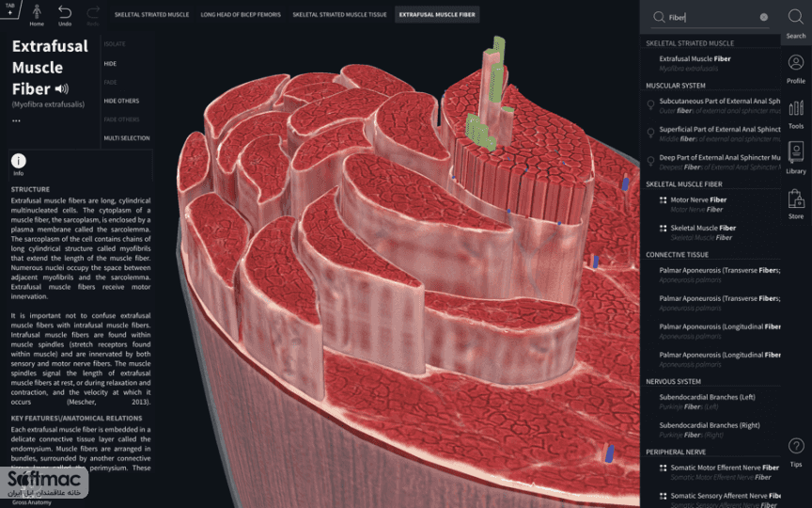Switch to Skeletal Striated Muscle Tissue tab

coord(339,14)
